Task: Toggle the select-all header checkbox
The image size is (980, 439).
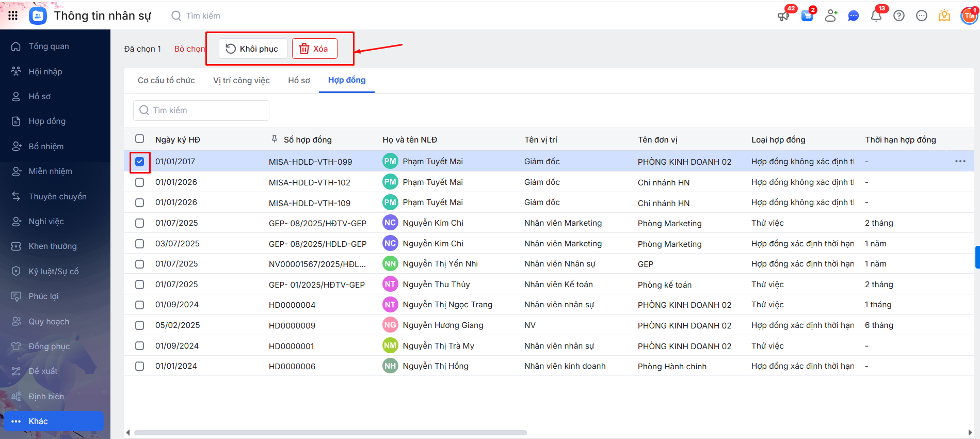Action: (x=139, y=139)
